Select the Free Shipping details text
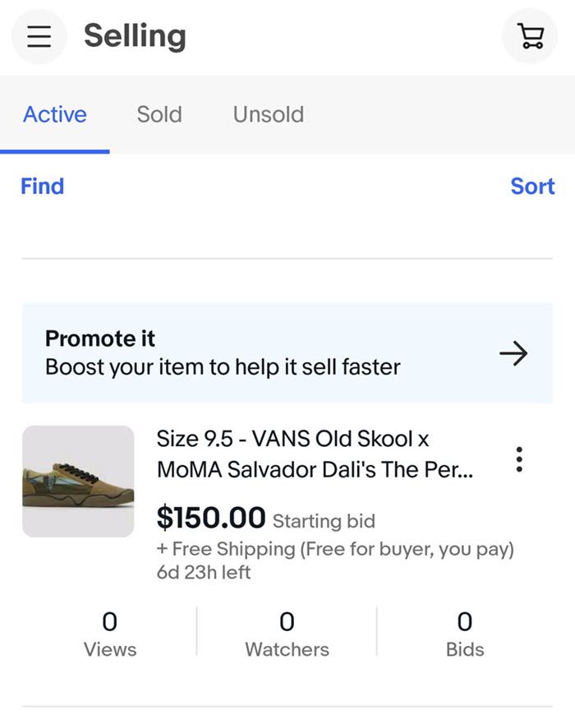The width and height of the screenshot is (575, 728). [335, 549]
